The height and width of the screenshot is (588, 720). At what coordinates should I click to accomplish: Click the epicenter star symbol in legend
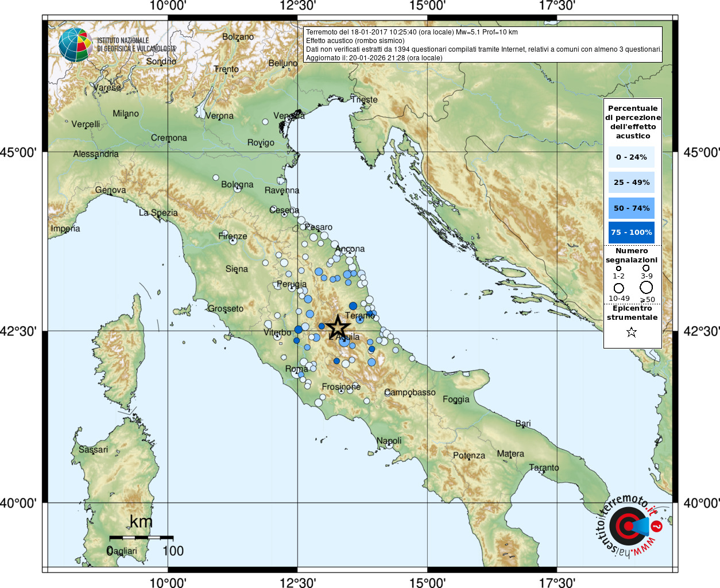(x=632, y=332)
